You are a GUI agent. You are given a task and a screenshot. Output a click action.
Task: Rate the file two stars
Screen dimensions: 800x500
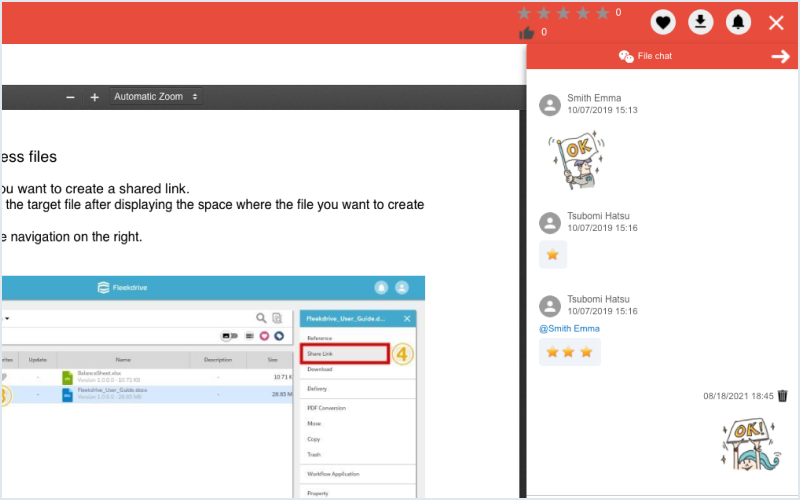(544, 13)
